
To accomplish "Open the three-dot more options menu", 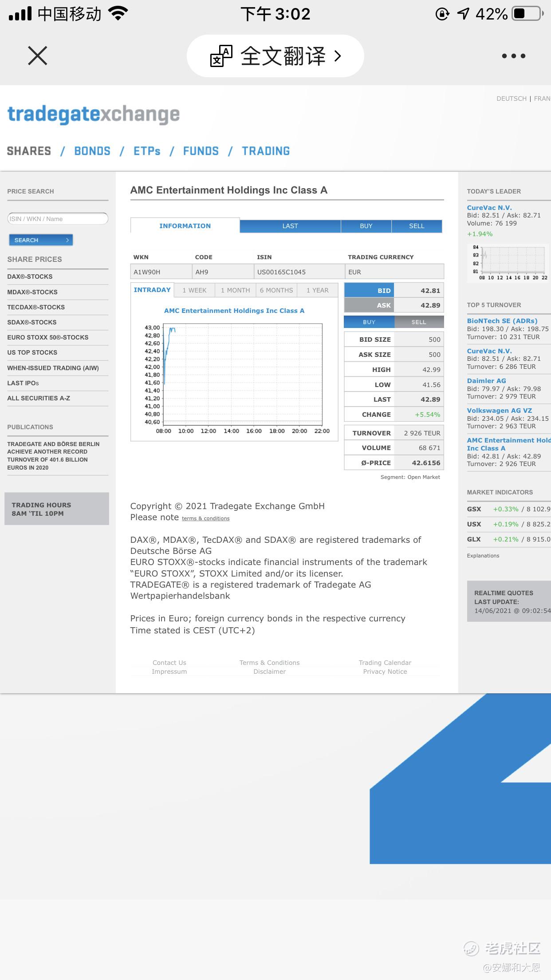I will click(514, 56).
